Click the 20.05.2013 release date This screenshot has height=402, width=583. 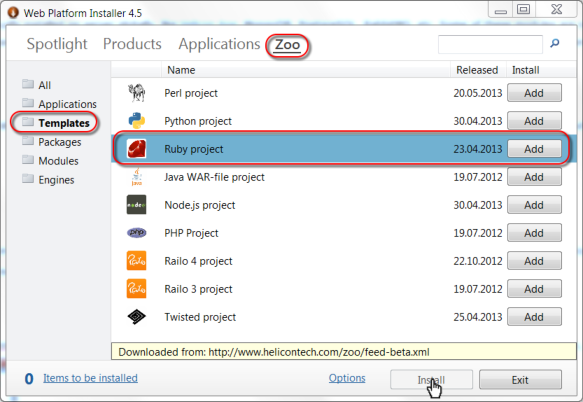pyautogui.click(x=478, y=93)
